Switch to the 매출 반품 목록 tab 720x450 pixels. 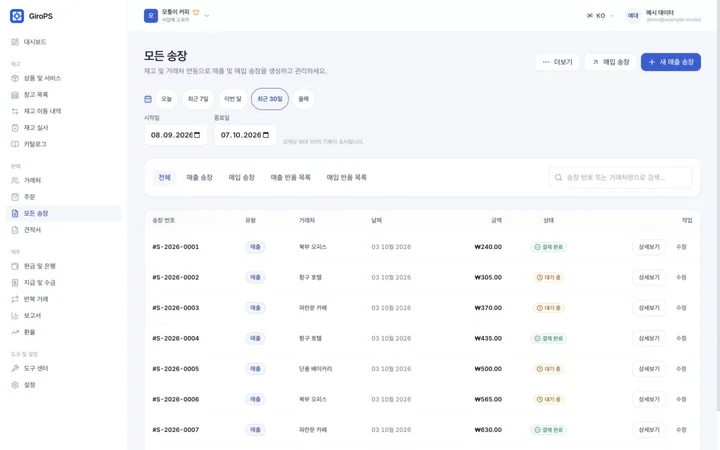[x=291, y=178]
